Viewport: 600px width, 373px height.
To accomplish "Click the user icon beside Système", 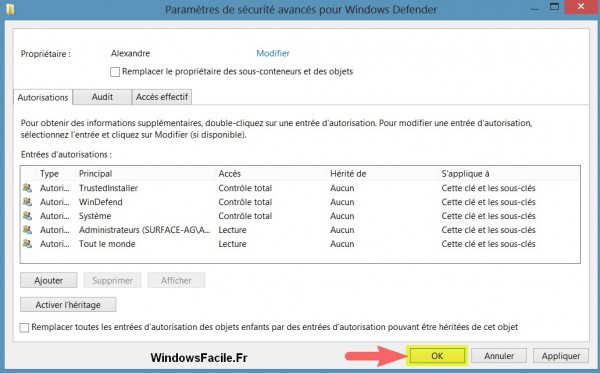I will coord(27,216).
